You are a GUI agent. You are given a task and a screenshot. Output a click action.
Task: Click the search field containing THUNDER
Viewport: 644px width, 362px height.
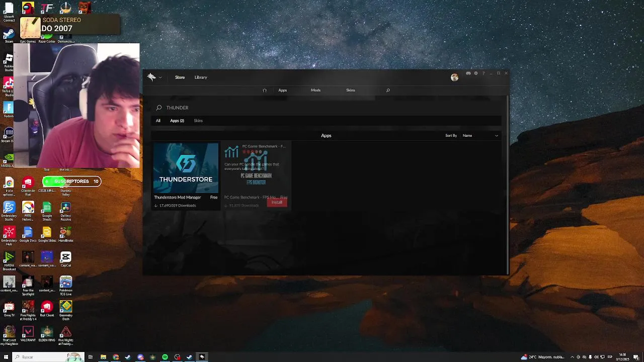tap(327, 108)
